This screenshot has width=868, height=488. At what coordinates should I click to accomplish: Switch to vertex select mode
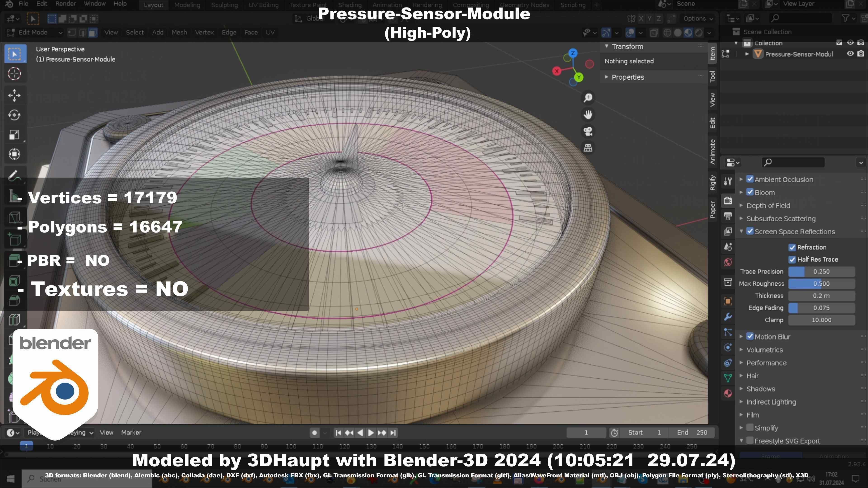point(71,32)
